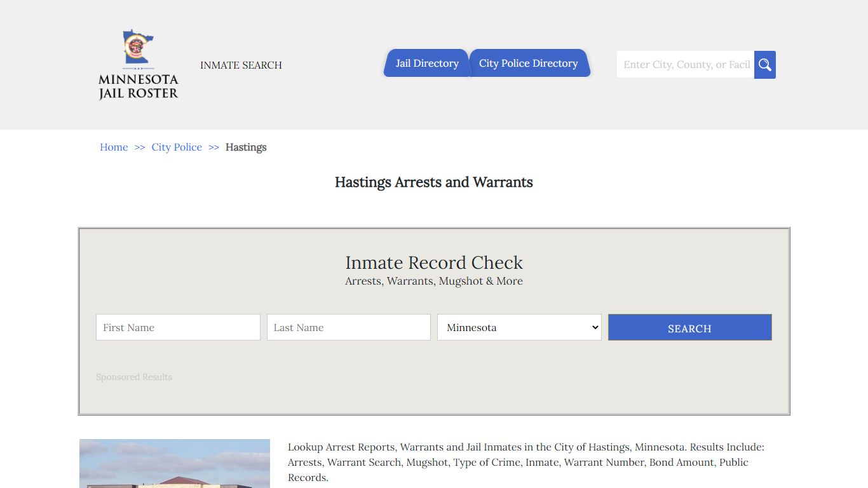The width and height of the screenshot is (868, 488).
Task: Click the Minnesota Jail Roster logo
Action: tap(139, 65)
